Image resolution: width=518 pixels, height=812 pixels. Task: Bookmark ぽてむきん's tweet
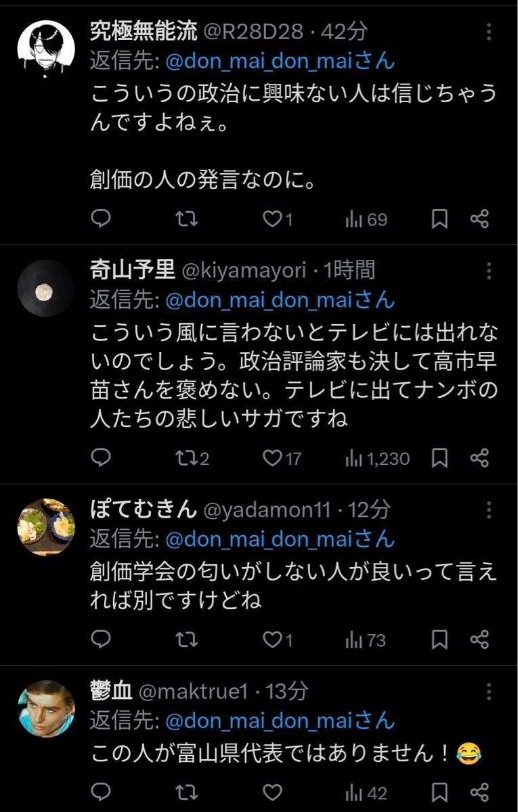[x=439, y=639]
